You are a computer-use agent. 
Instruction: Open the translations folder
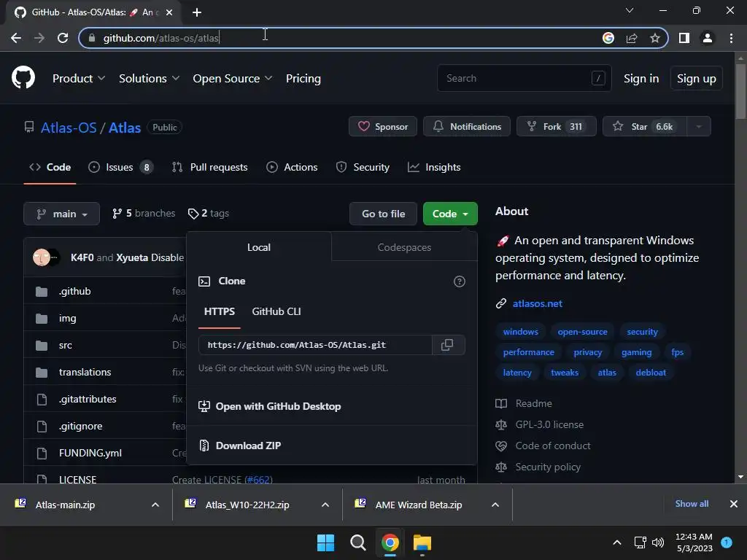click(85, 373)
